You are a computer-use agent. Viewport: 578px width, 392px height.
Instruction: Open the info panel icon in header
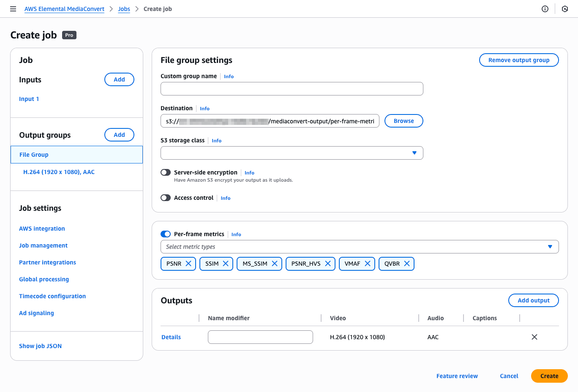(x=545, y=9)
